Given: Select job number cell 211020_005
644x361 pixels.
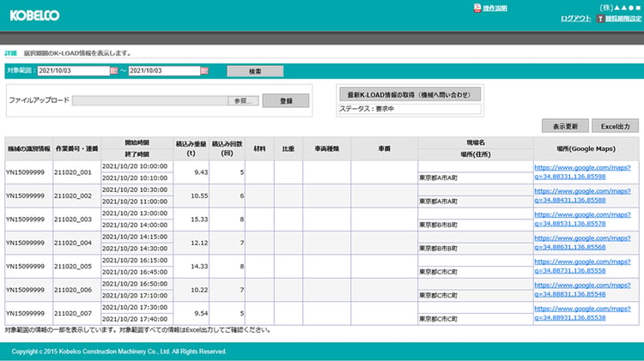Looking at the screenshot, I should click(76, 266).
